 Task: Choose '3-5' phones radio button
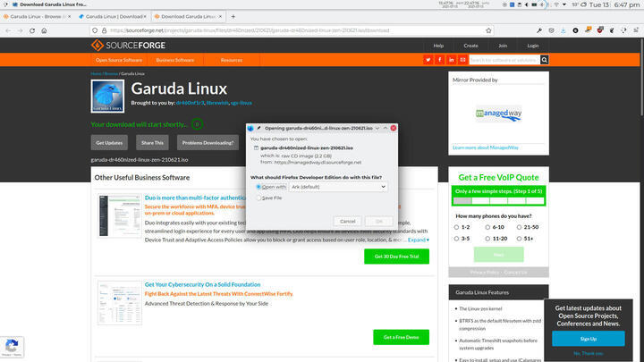tap(456, 239)
